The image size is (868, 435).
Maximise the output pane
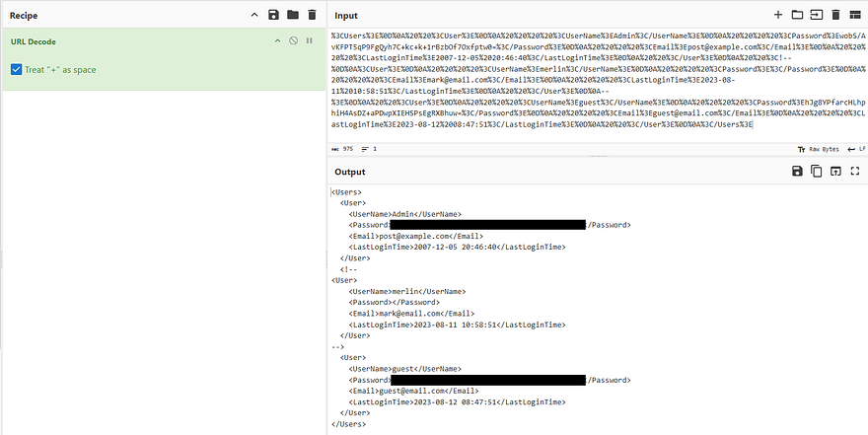[x=854, y=172]
